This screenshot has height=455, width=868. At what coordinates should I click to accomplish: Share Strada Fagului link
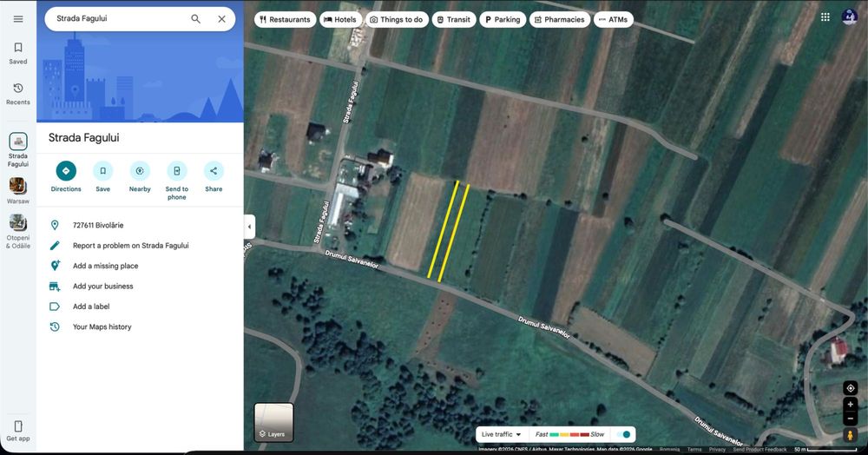pyautogui.click(x=214, y=176)
